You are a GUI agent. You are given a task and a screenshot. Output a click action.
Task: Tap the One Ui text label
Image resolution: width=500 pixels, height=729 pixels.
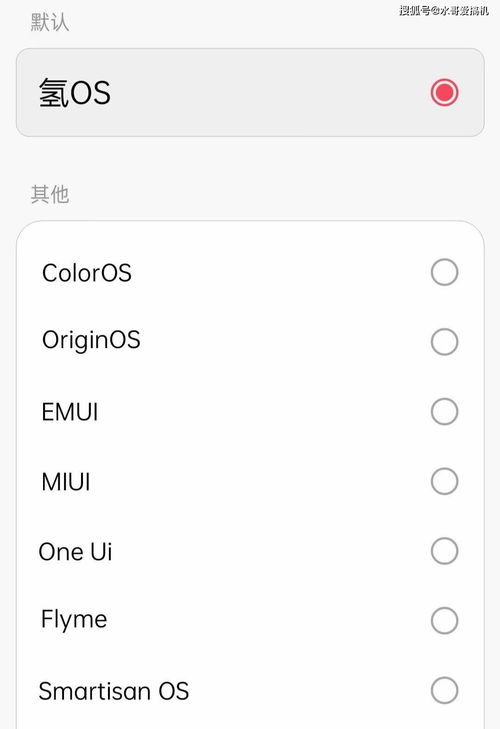click(x=75, y=551)
